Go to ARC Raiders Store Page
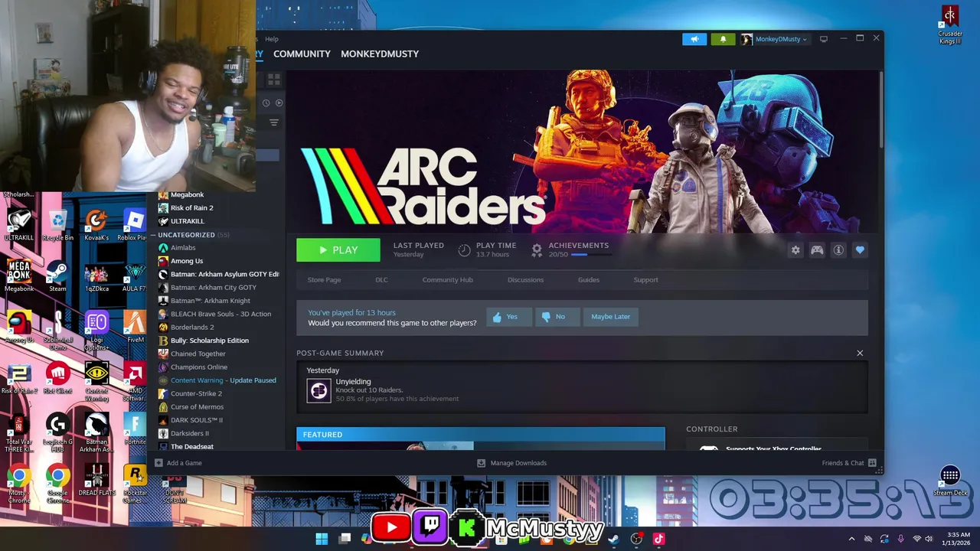 (x=324, y=280)
